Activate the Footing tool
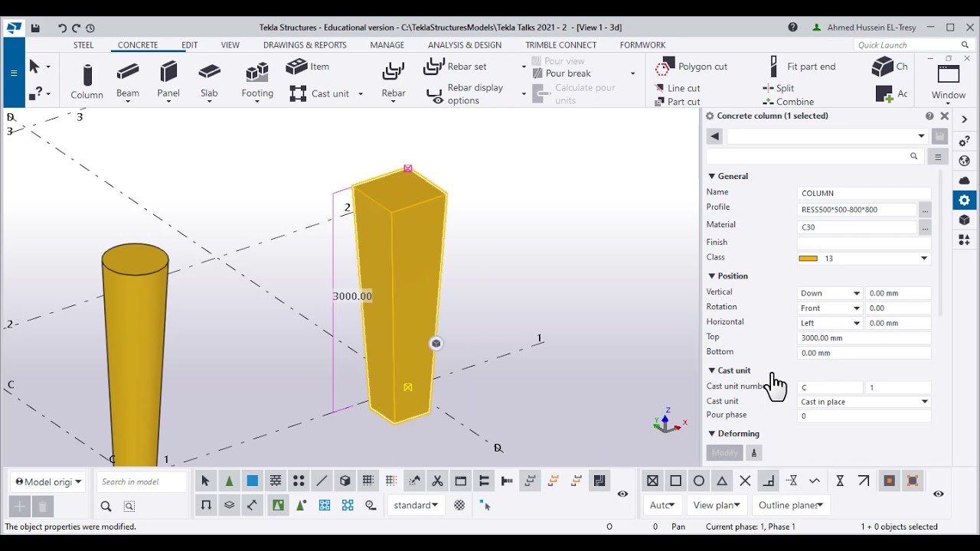The height and width of the screenshot is (551, 980). click(257, 81)
